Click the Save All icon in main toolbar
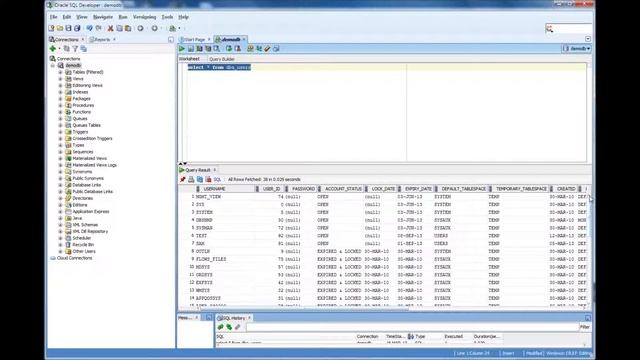Viewport: 640px width, 360px height. 77,28
